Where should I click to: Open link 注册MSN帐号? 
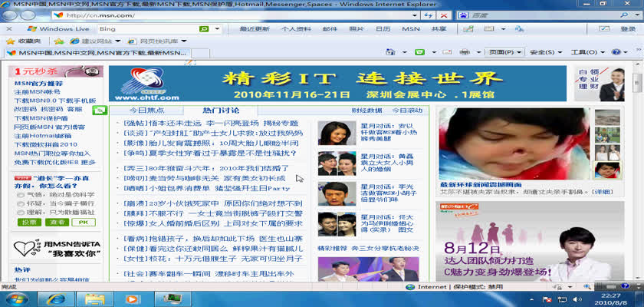tap(38, 91)
